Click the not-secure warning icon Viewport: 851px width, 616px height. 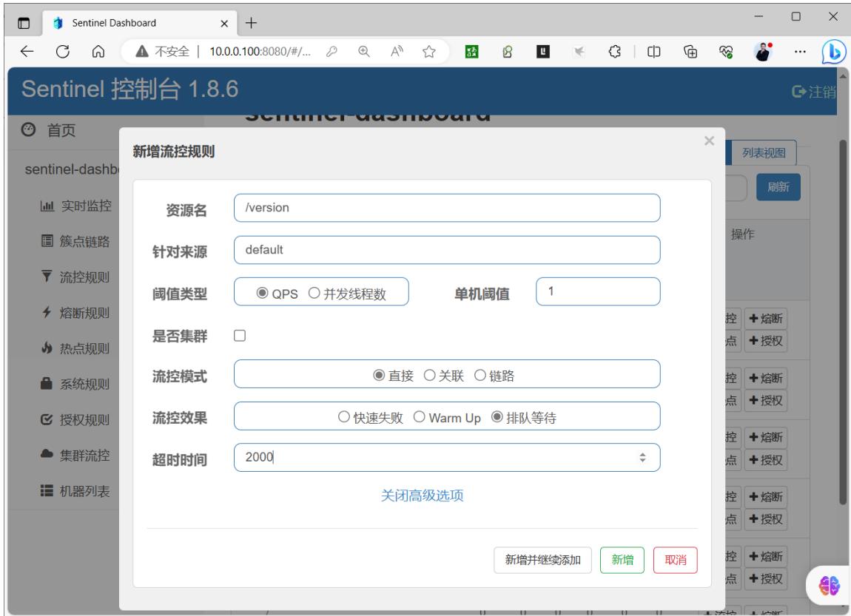click(141, 52)
